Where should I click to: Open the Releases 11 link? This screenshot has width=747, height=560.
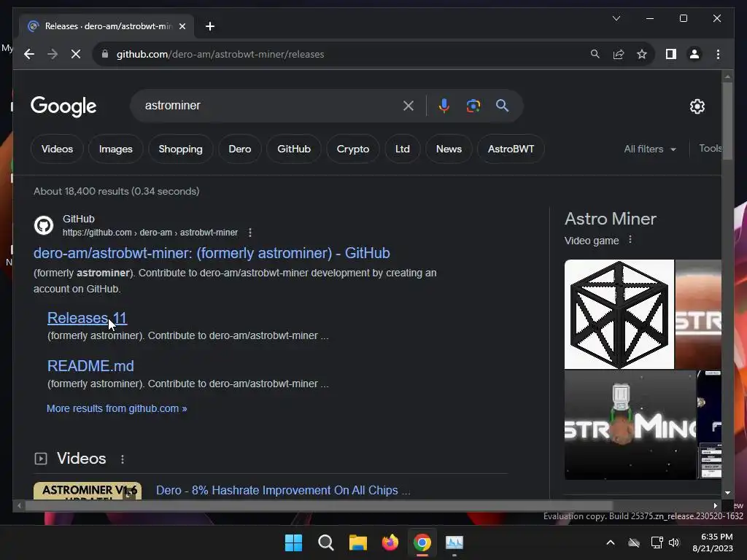88,318
